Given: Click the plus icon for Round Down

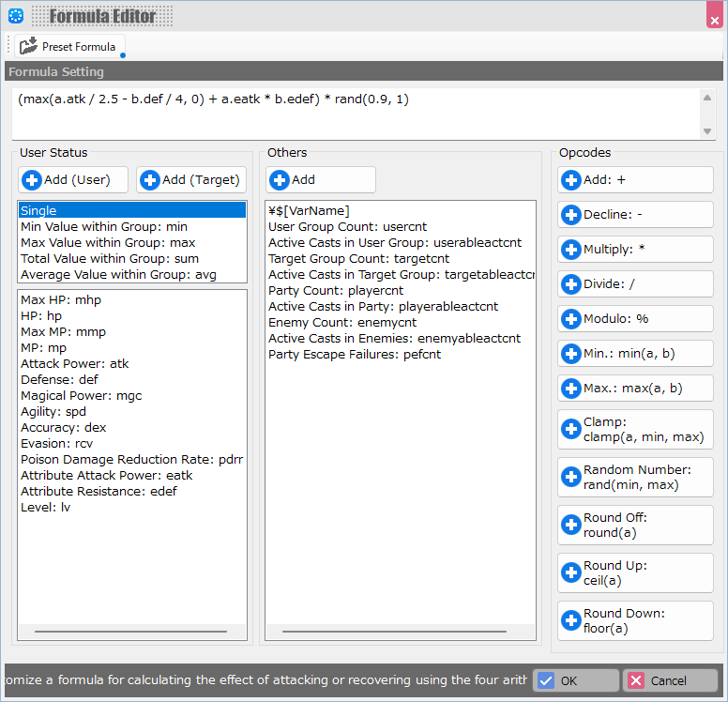Looking at the screenshot, I should coord(570,620).
